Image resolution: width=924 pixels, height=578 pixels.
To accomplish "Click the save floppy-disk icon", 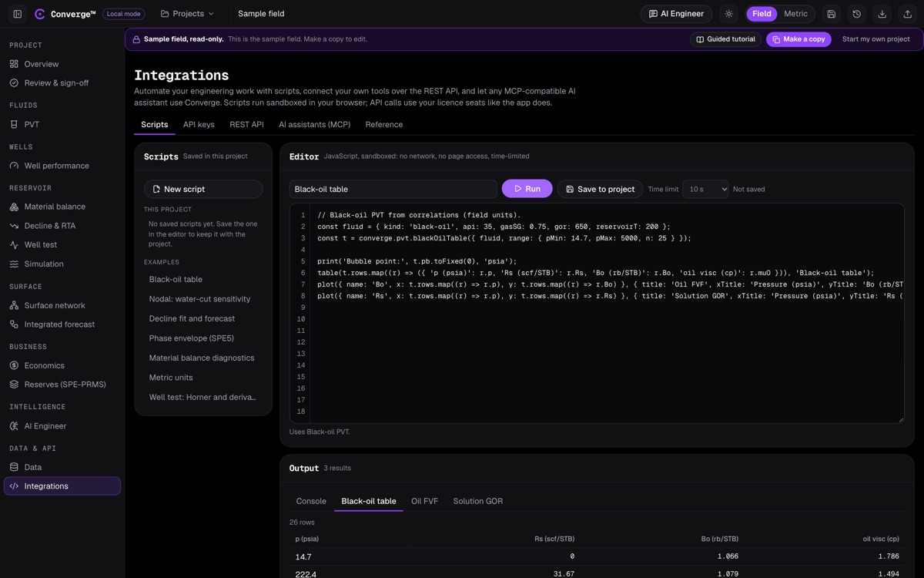I will click(x=831, y=14).
